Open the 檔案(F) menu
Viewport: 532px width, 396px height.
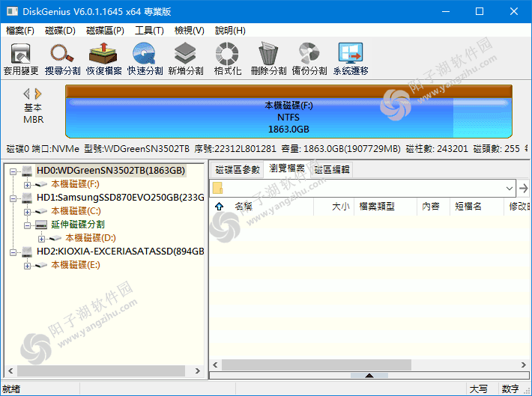click(x=20, y=31)
